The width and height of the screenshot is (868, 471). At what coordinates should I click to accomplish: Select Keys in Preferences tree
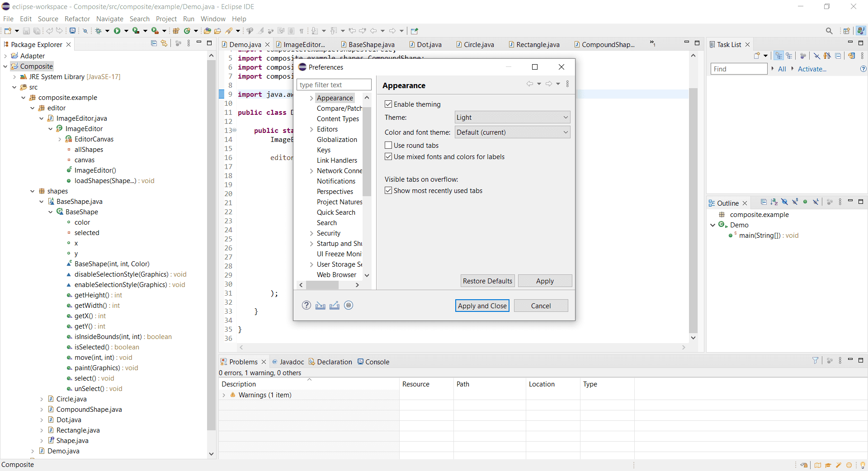click(x=324, y=150)
